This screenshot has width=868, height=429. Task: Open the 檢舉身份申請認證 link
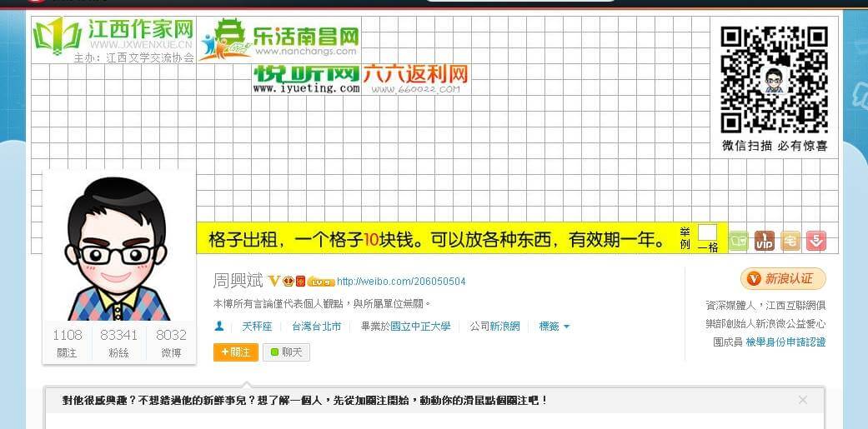[x=785, y=342]
